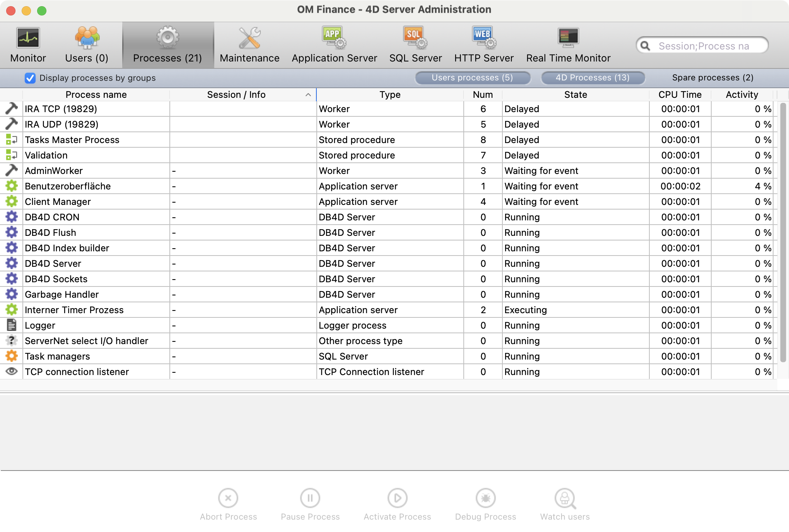Click the Activate Process icon
This screenshot has height=532, width=789.
click(x=397, y=498)
